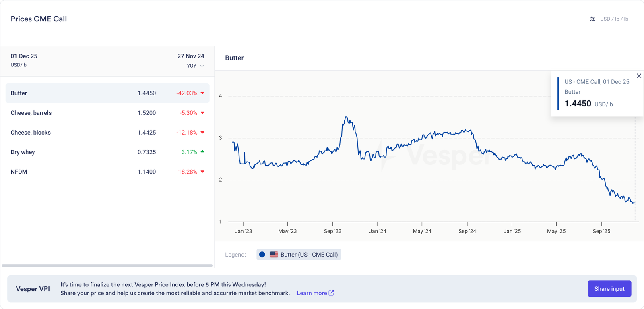
Task: Open the 27 Nov 24 comparison date selector
Action: pos(190,56)
